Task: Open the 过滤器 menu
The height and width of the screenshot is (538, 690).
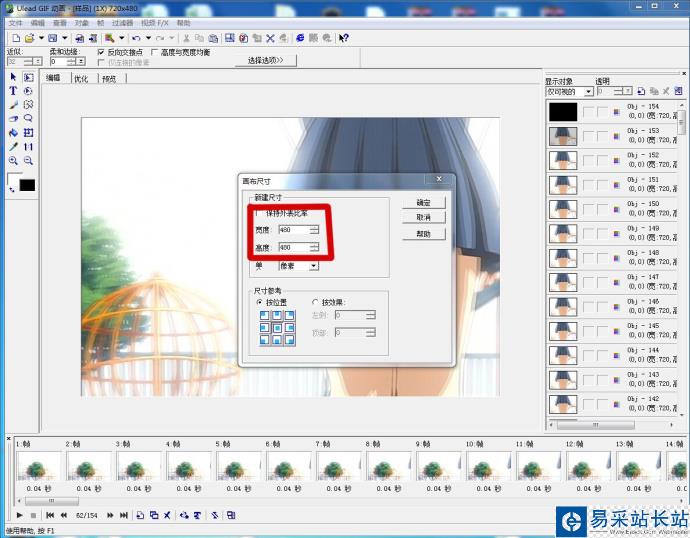Action: pos(122,23)
